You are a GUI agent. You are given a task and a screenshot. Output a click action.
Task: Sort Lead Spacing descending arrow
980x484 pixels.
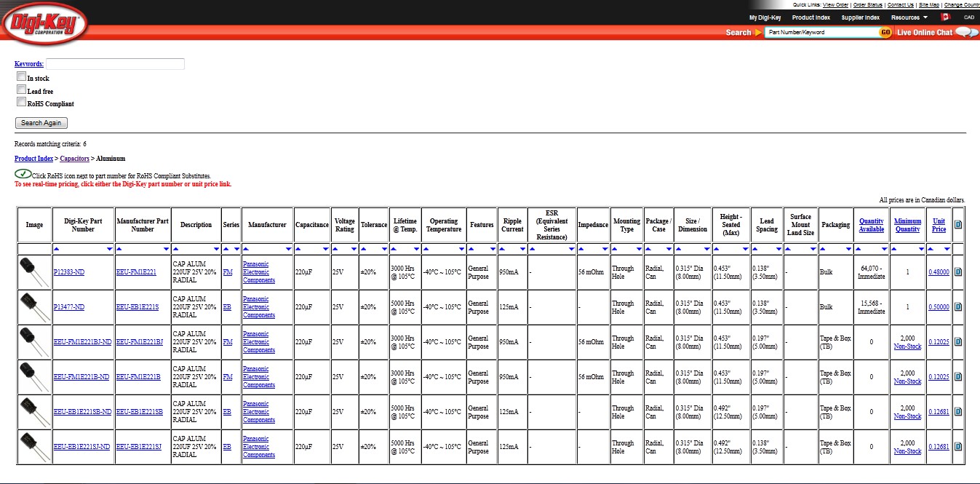[x=778, y=249]
